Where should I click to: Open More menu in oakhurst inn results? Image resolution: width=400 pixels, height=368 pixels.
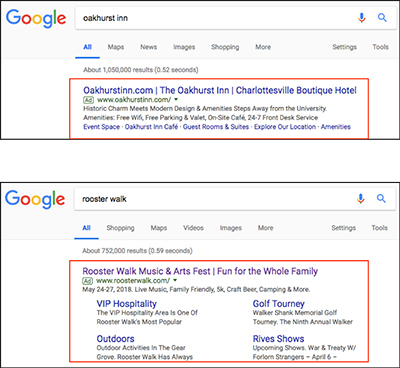[263, 47]
